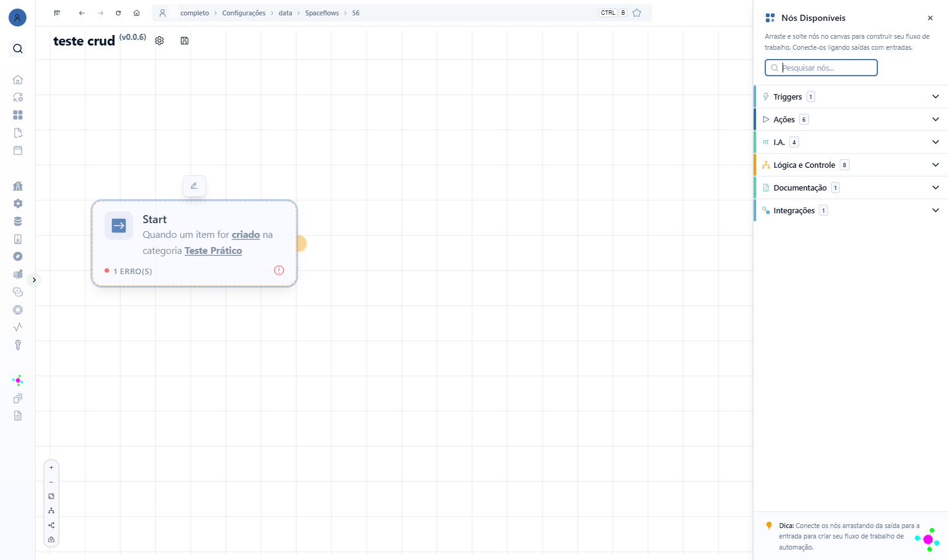Open flow settings gear next to title
This screenshot has height=560, width=948.
click(x=159, y=41)
